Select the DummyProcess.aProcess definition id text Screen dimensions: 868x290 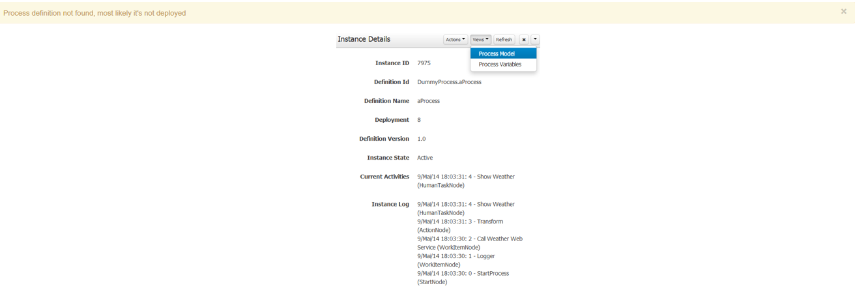coord(449,82)
